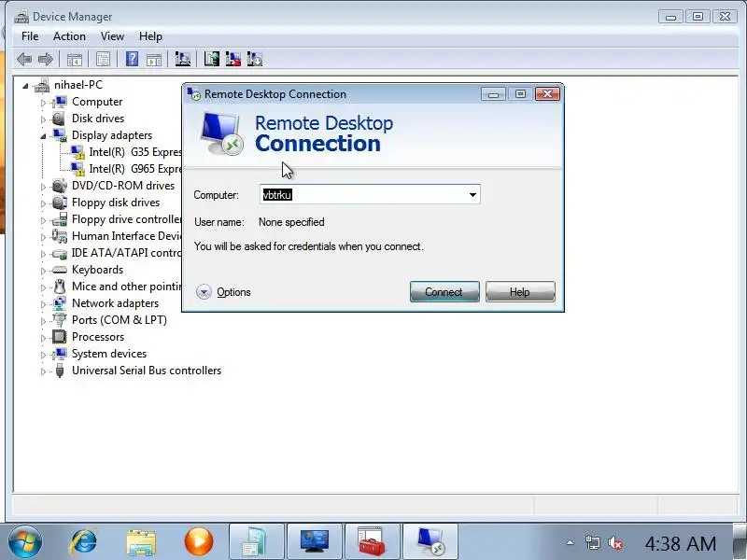Click Scan for hardware changes toolbar icon

[182, 59]
